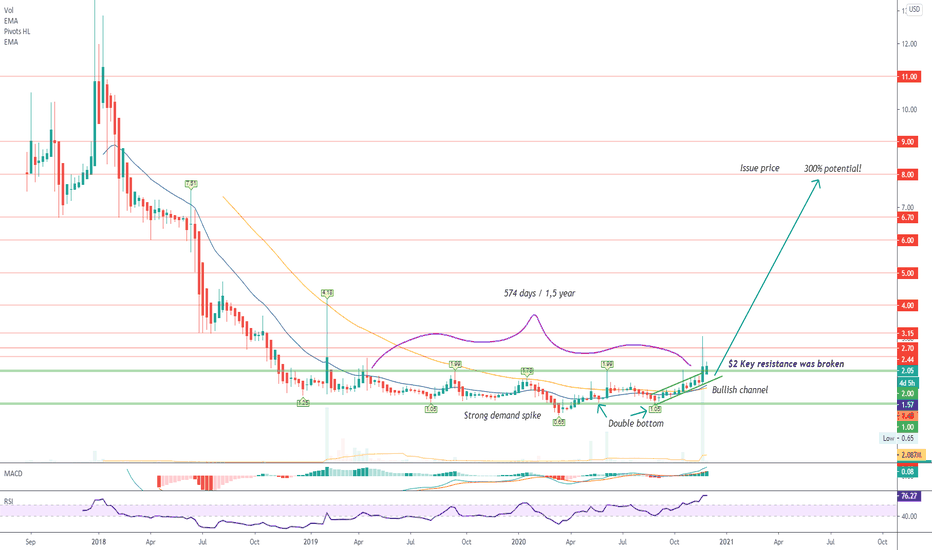Click 2021 on the time axis
Image resolution: width=932 pixels, height=550 pixels.
tap(726, 542)
